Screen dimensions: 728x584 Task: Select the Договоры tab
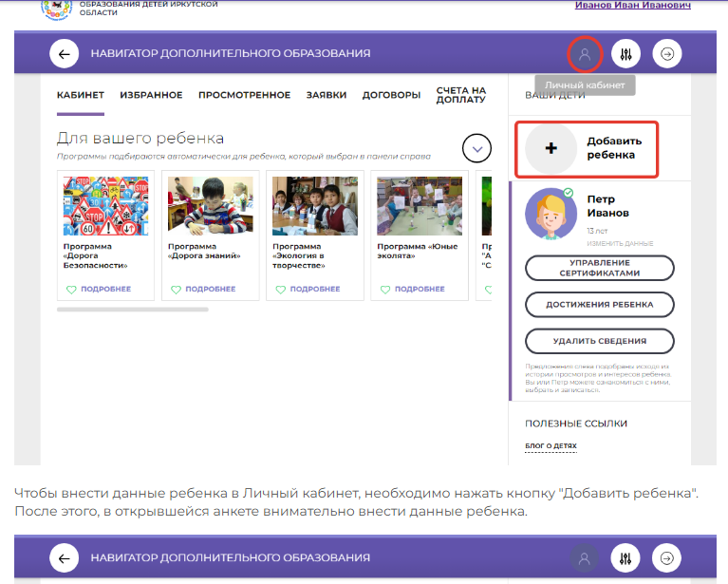391,95
